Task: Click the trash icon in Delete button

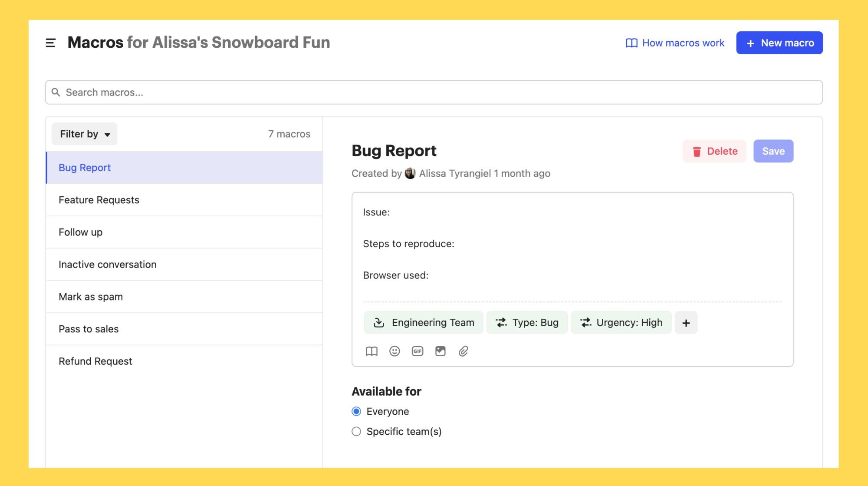Action: 697,151
